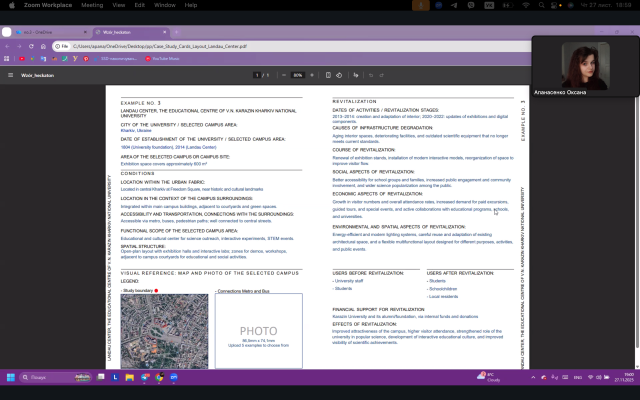Click the zoom percentage field
This screenshot has width=640, height=400.
[297, 75]
